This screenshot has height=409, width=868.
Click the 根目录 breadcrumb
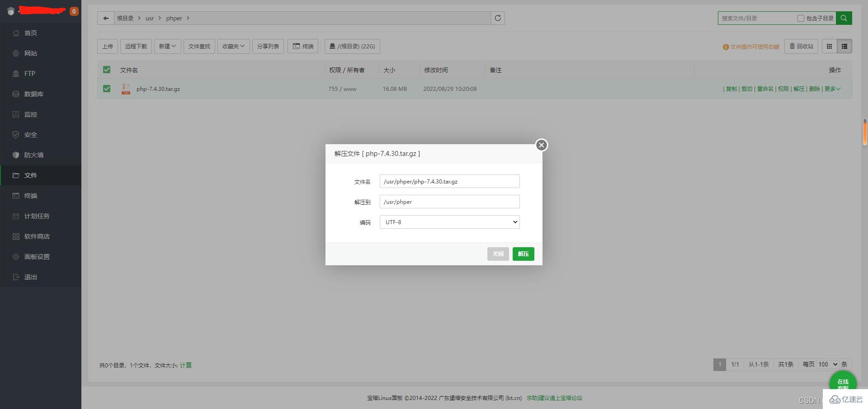coord(125,18)
